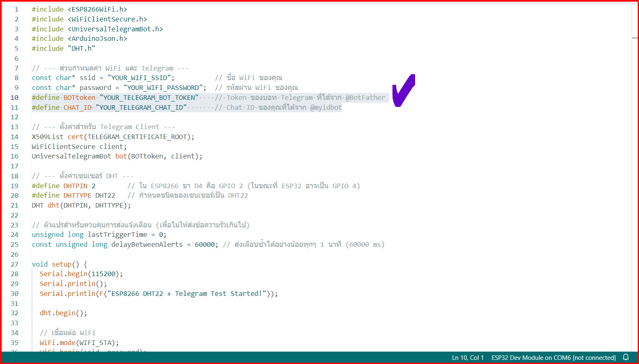Click the ESP8266WiFi.h include line

click(x=79, y=9)
